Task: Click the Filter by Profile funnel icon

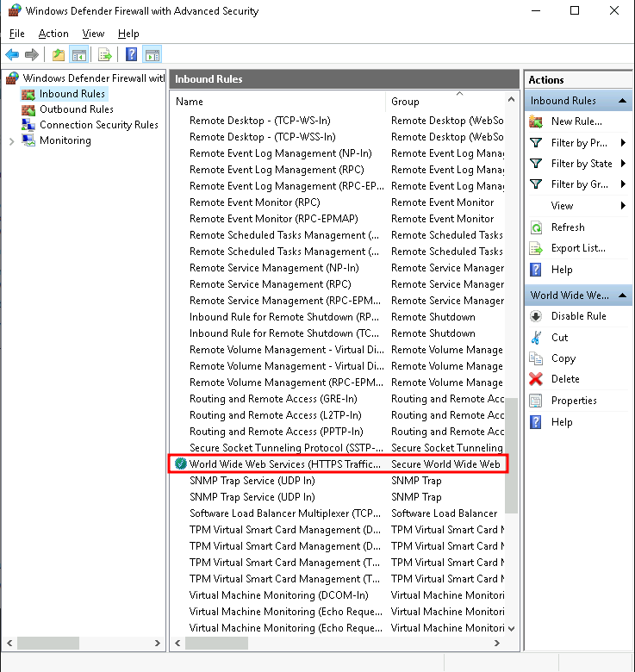Action: [x=536, y=143]
